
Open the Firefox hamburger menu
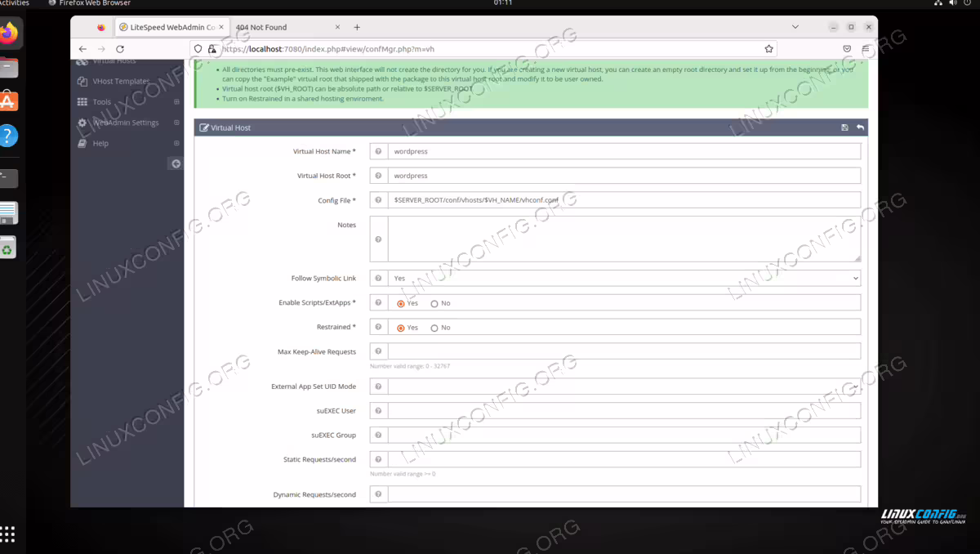[866, 49]
